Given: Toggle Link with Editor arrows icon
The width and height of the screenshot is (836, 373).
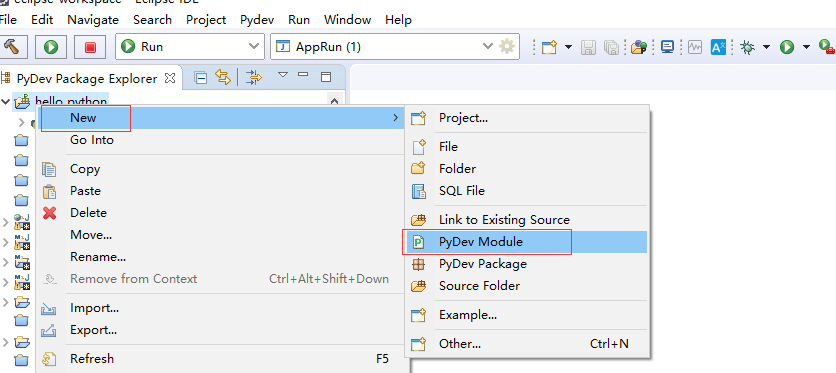Looking at the screenshot, I should click(223, 78).
